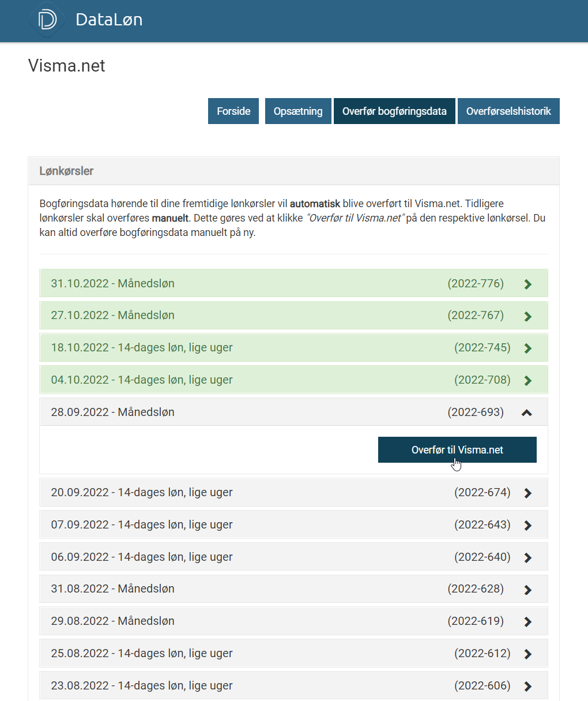This screenshot has height=701, width=588.
Task: Open the Forside tab
Action: 233,111
